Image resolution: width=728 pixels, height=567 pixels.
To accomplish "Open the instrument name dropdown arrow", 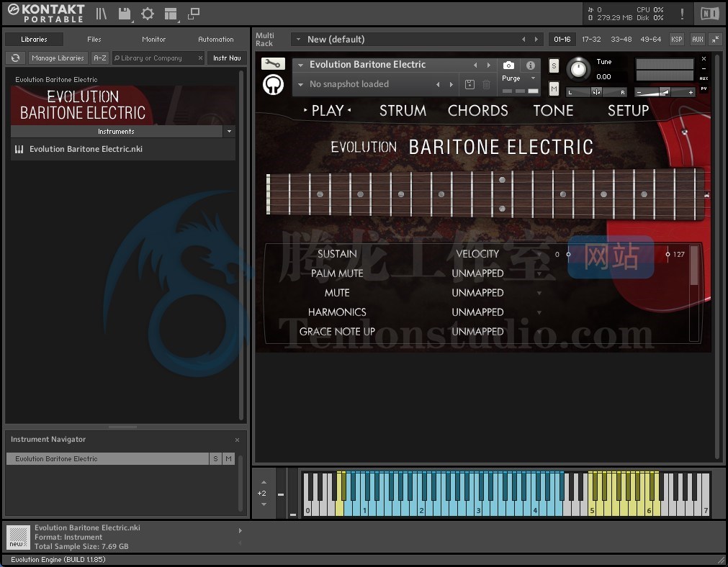I will pos(300,65).
